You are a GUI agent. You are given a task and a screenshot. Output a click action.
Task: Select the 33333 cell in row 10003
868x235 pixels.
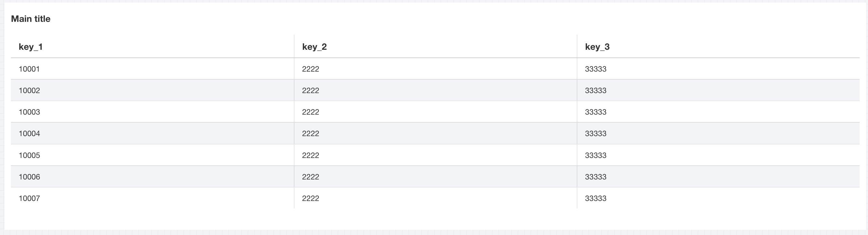(595, 112)
